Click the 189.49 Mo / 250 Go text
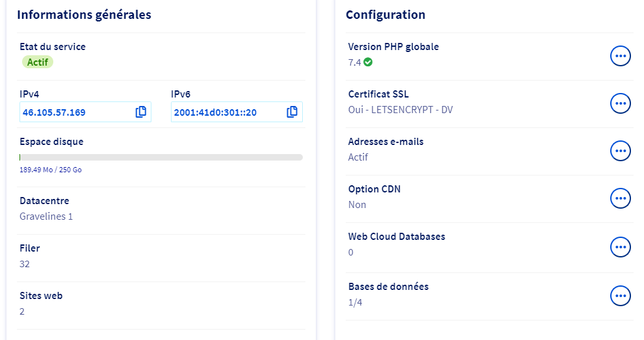The width and height of the screenshot is (644, 340). 51,170
